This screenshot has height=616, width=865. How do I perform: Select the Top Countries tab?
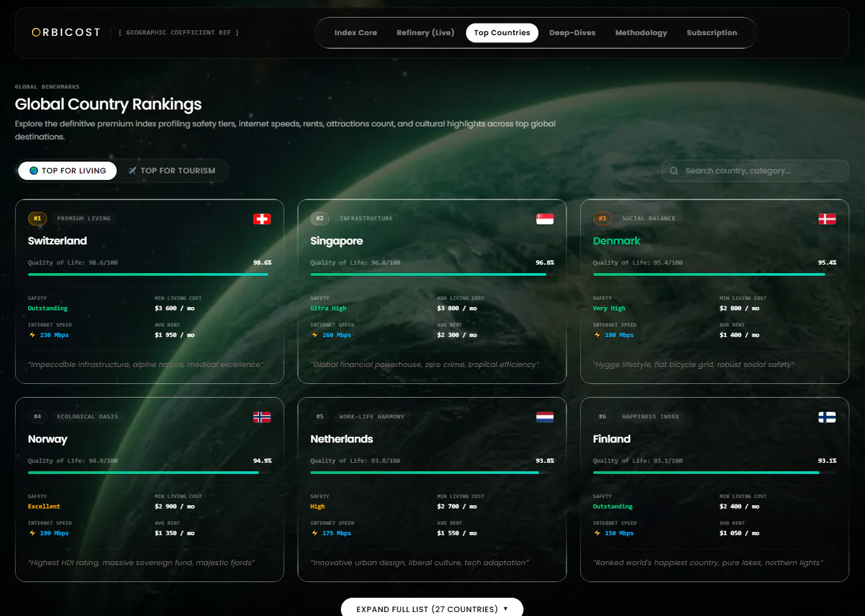tap(502, 33)
